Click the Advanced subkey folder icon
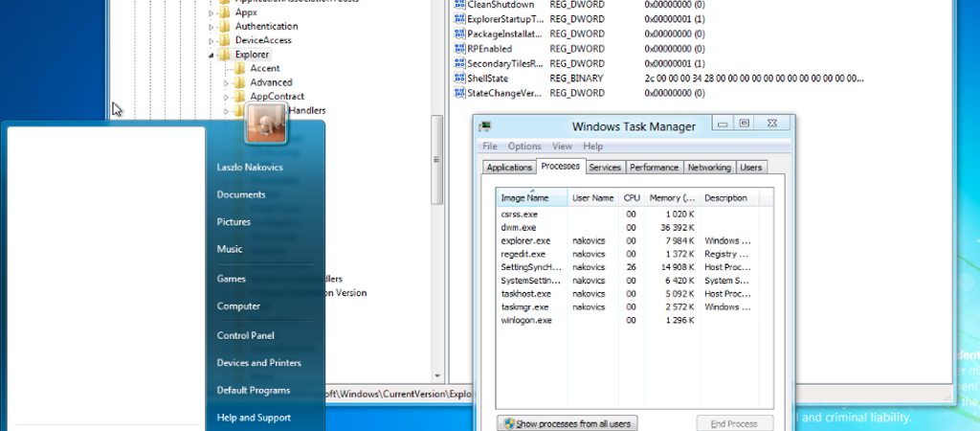Image resolution: width=980 pixels, height=431 pixels. click(240, 82)
